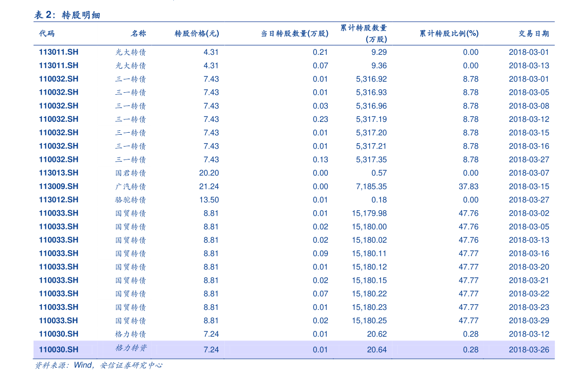Click cumulative value 5,317.19
This screenshot has height=379, width=588.
[371, 119]
